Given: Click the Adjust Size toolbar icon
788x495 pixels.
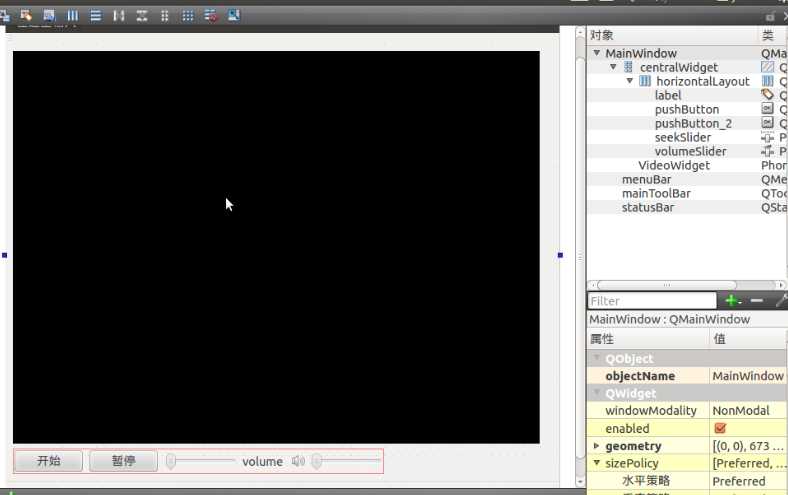Looking at the screenshot, I should pyautogui.click(x=234, y=16).
